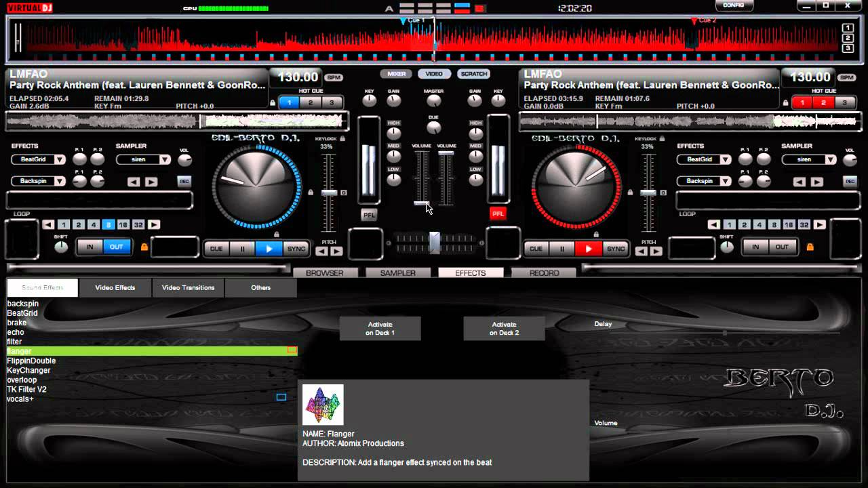
Task: Open Backspin effect dropdown on right deck
Action: [726, 182]
